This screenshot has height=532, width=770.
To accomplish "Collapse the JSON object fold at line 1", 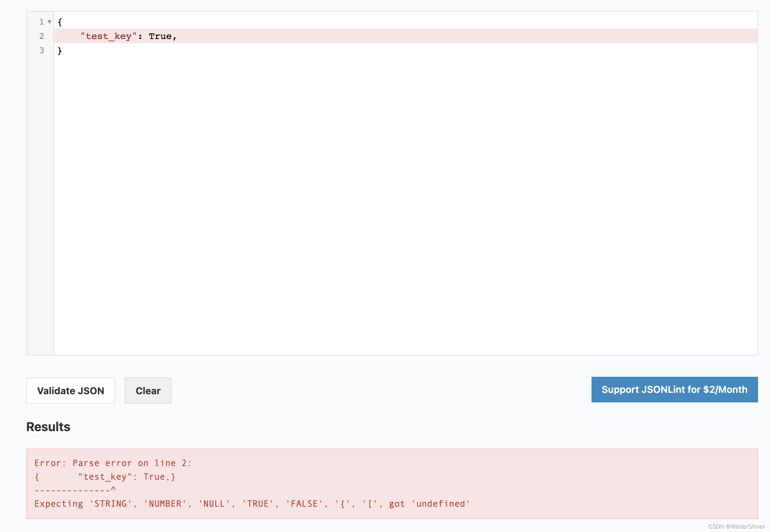I will pyautogui.click(x=50, y=22).
